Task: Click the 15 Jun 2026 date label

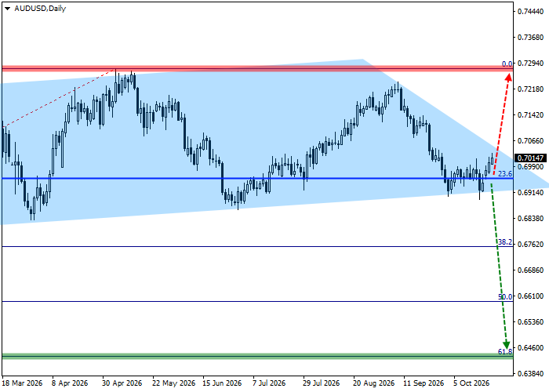Action: (222, 383)
